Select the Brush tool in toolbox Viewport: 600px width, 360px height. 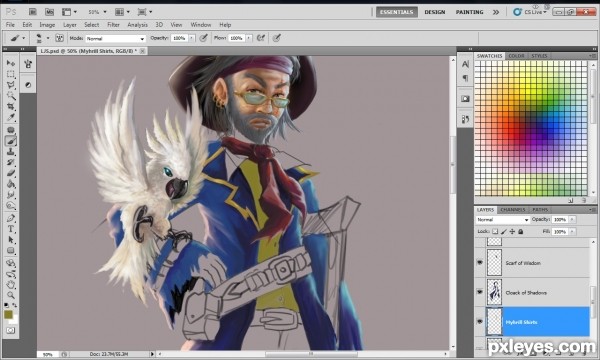click(x=11, y=141)
